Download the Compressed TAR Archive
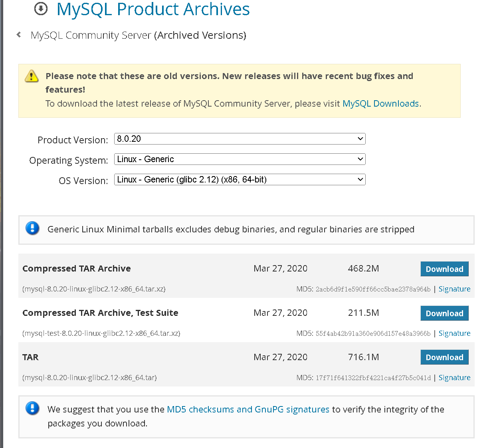Image resolution: width=497 pixels, height=448 pixels. pos(444,269)
